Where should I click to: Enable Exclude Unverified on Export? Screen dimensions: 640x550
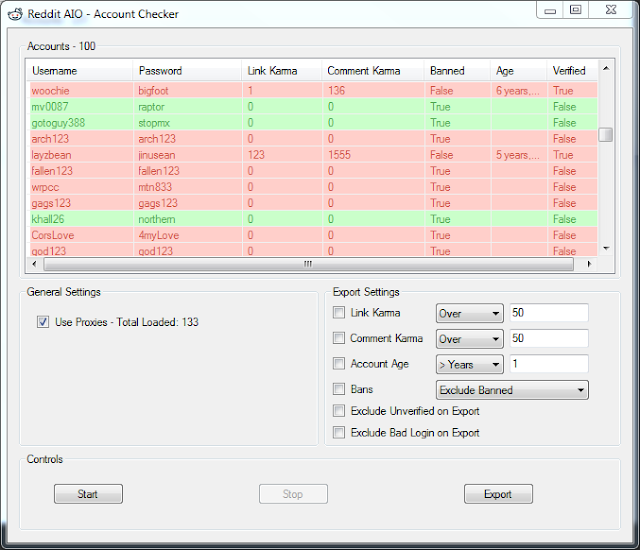coord(339,410)
